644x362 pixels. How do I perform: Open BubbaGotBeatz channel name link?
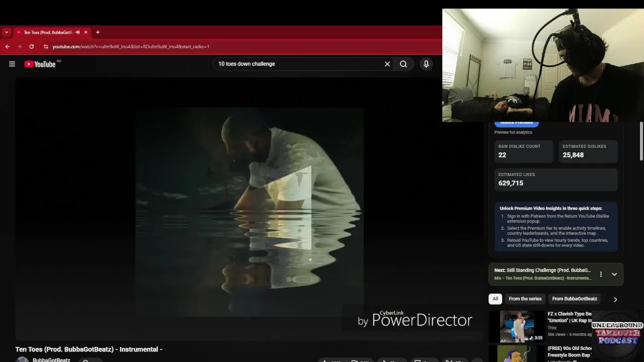tap(51, 359)
